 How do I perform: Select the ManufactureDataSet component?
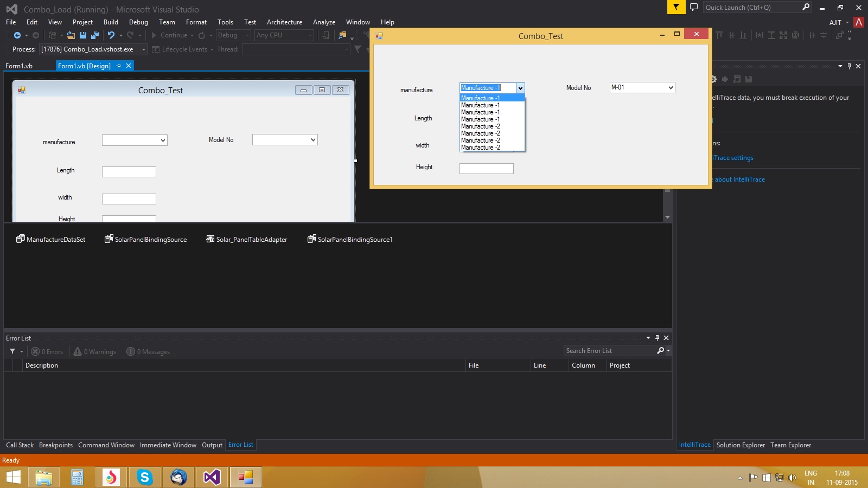point(51,239)
